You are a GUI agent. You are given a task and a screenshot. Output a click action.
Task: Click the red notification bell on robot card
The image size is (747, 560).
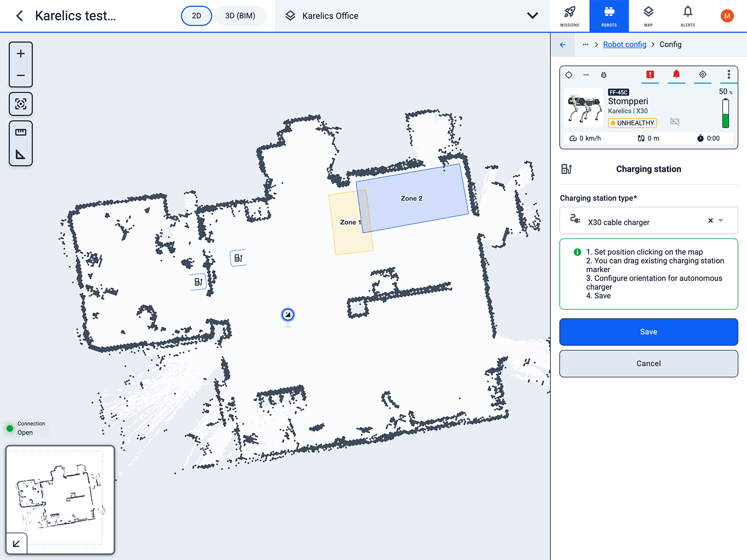[x=676, y=75]
